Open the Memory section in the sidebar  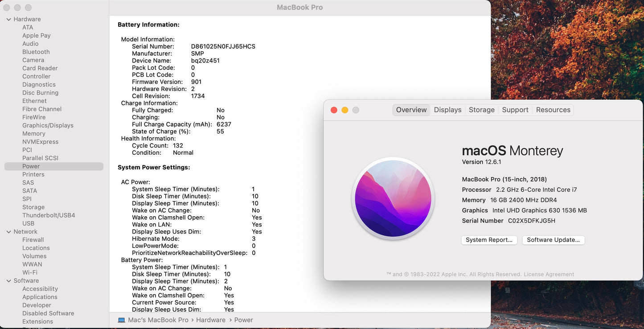(x=34, y=133)
